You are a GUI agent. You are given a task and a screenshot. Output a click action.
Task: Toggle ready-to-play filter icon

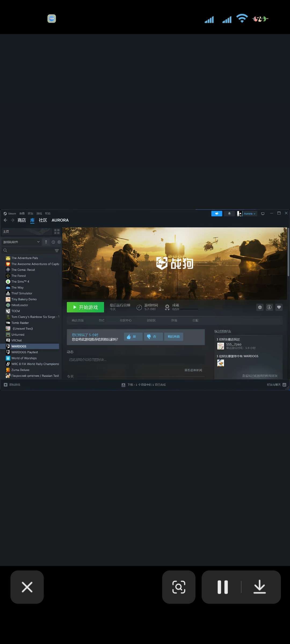coord(59,242)
